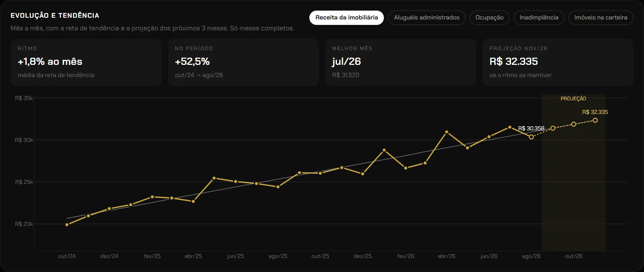Select the hollow ago/26 data point
644x272 pixels.
coord(531,137)
